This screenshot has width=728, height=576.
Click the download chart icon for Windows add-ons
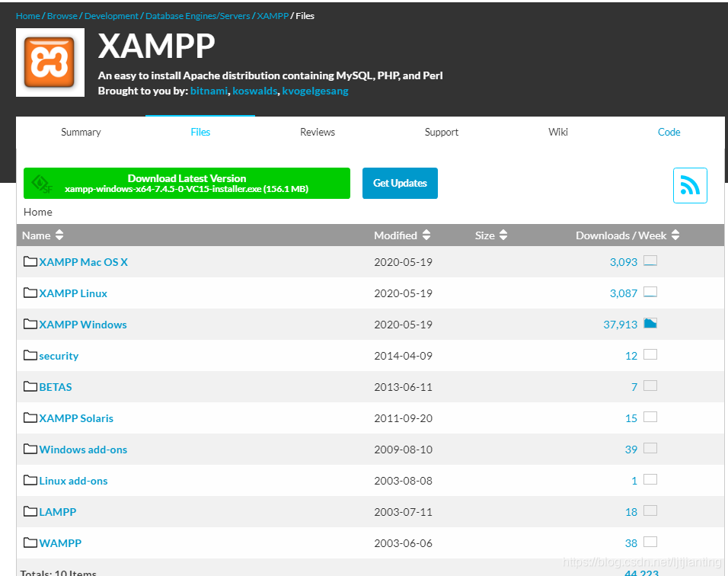(x=650, y=448)
